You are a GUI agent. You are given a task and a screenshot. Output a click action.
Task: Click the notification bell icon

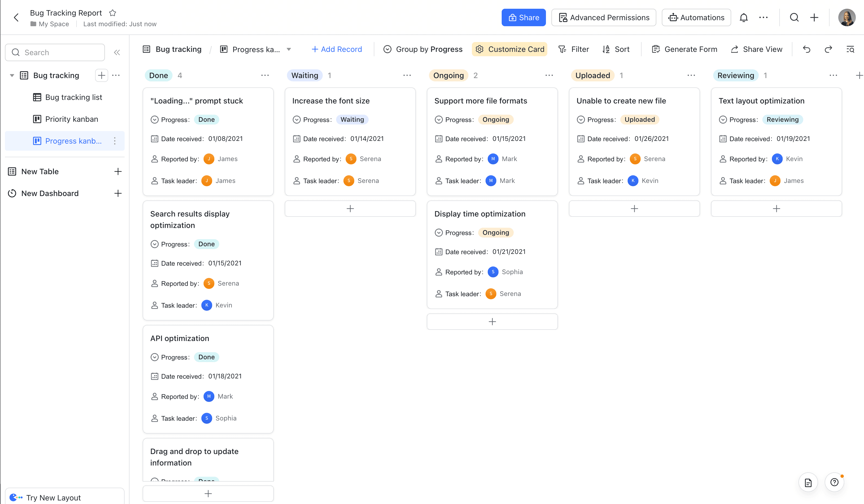pyautogui.click(x=743, y=17)
